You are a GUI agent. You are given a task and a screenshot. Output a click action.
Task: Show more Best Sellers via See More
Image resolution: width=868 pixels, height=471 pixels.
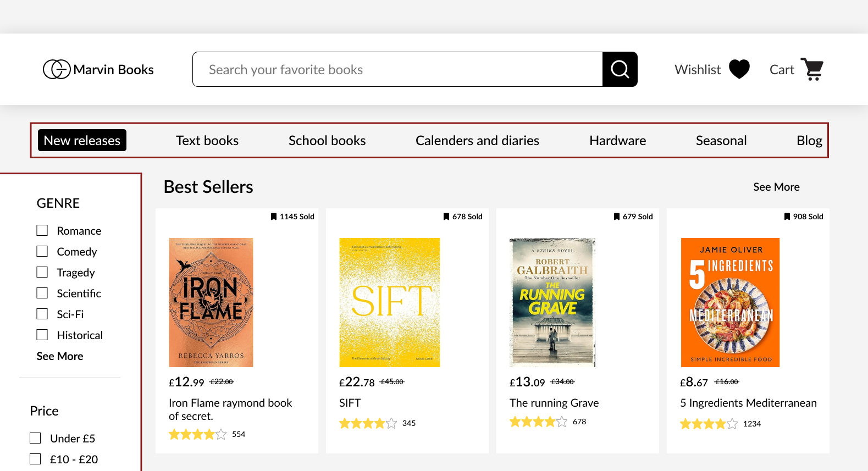(x=776, y=187)
